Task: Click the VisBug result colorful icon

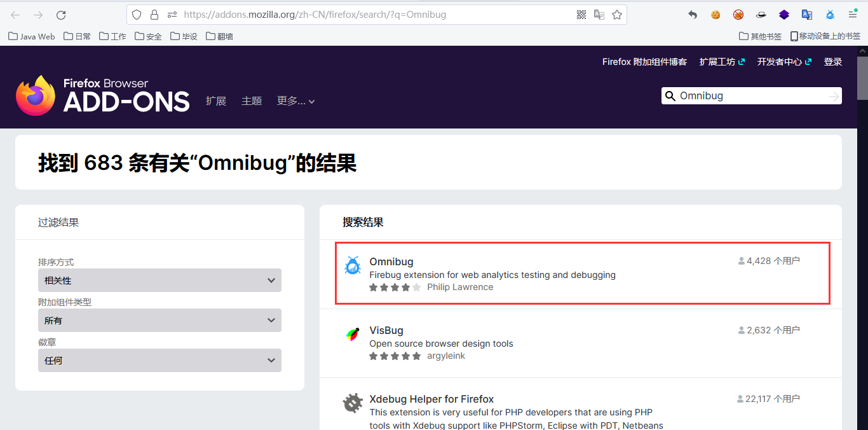Action: point(352,335)
